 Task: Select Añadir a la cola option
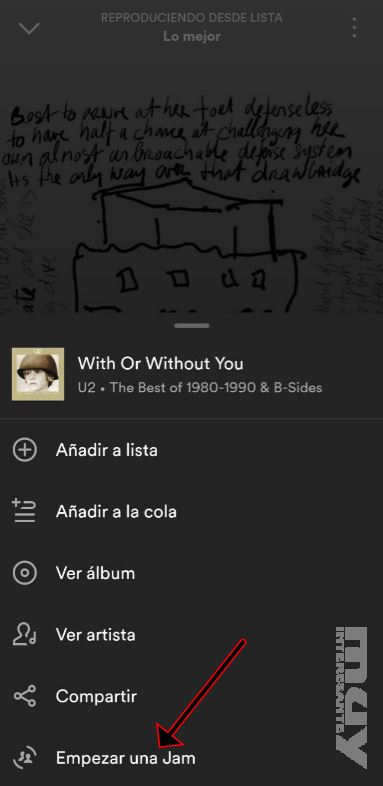pyautogui.click(x=192, y=511)
